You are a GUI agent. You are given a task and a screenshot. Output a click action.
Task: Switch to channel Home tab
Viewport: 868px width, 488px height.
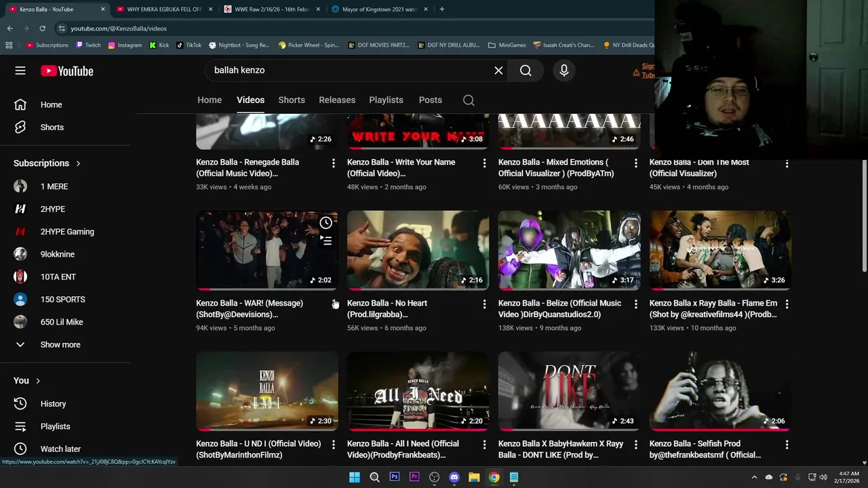point(210,100)
